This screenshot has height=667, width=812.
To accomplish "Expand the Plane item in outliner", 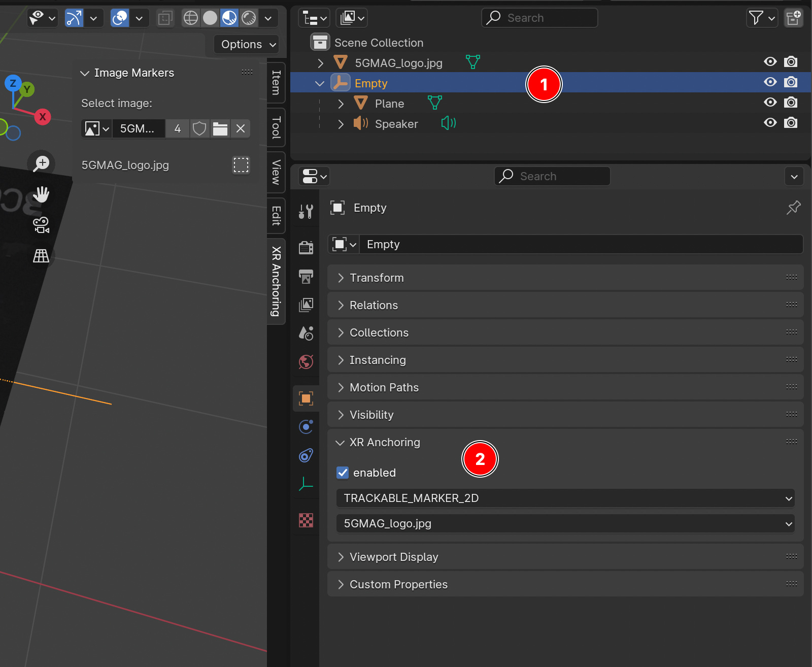I will (341, 104).
